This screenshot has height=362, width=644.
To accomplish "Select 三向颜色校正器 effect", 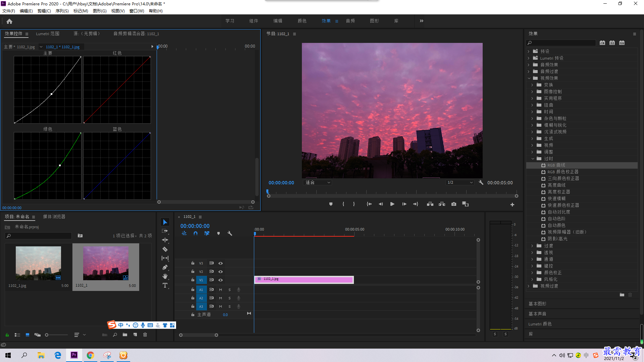I will click(x=563, y=179).
